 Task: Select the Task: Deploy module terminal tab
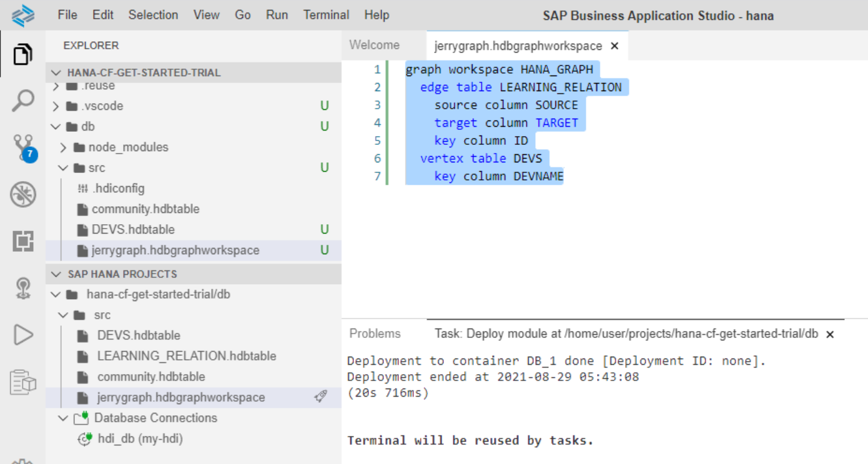point(626,333)
